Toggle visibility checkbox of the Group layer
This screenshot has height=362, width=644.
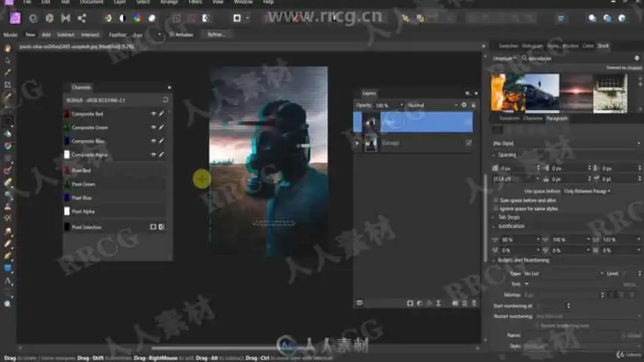point(468,143)
